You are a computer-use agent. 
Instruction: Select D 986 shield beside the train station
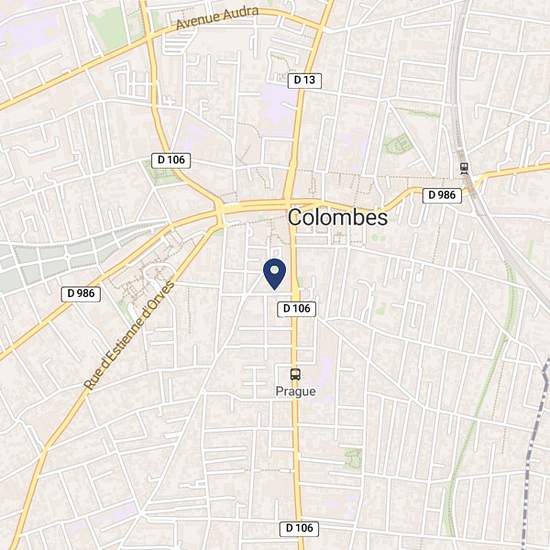pyautogui.click(x=442, y=195)
